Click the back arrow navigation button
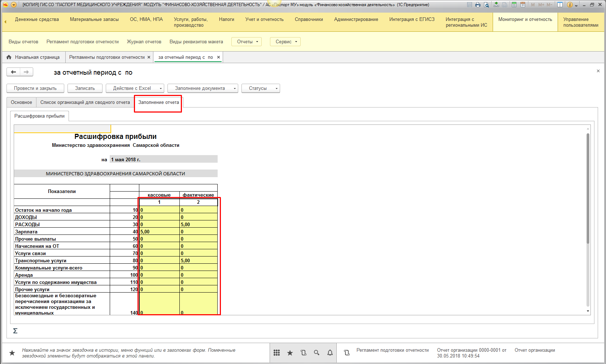The image size is (606, 364). point(13,72)
